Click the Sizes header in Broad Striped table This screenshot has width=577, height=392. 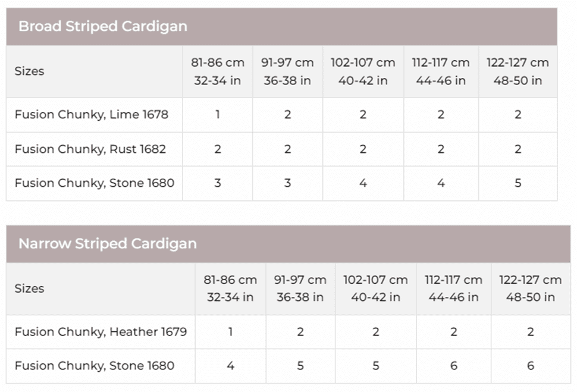click(x=30, y=71)
